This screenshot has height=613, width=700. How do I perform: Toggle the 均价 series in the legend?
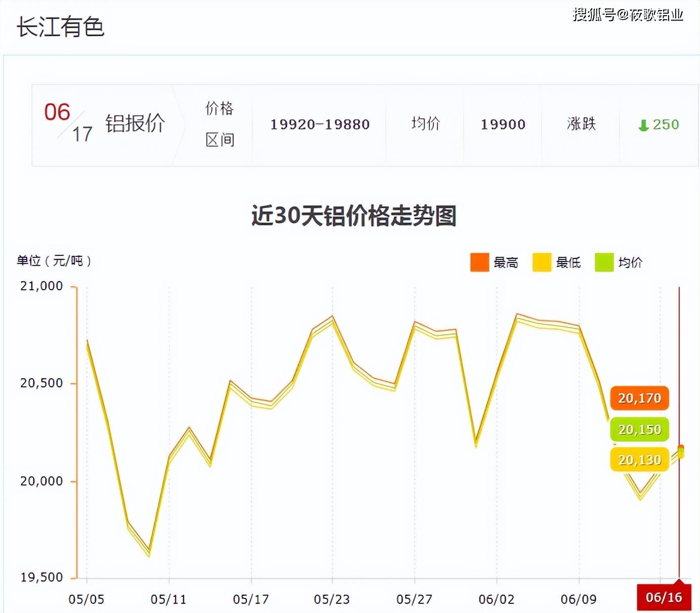coord(619,262)
